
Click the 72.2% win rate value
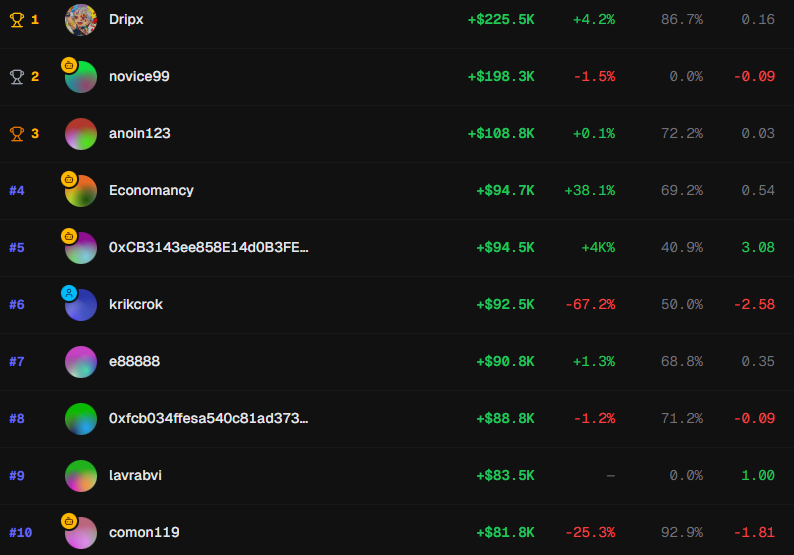[682, 134]
